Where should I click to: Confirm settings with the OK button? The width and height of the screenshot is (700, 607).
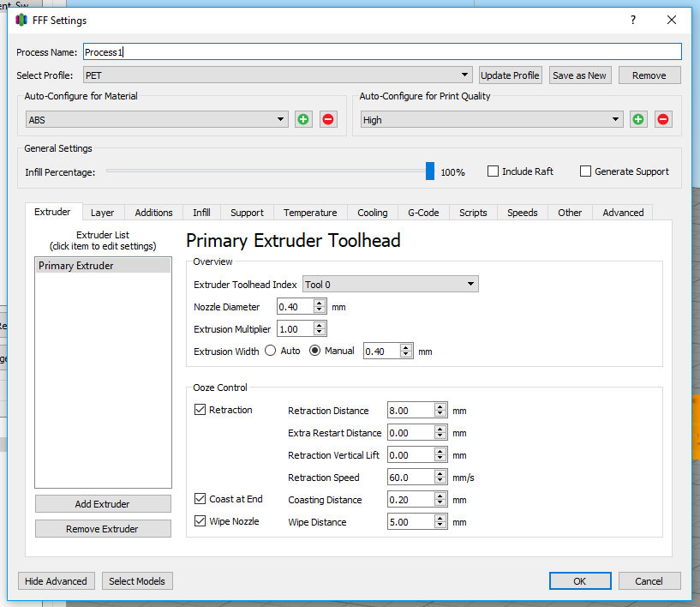point(580,581)
